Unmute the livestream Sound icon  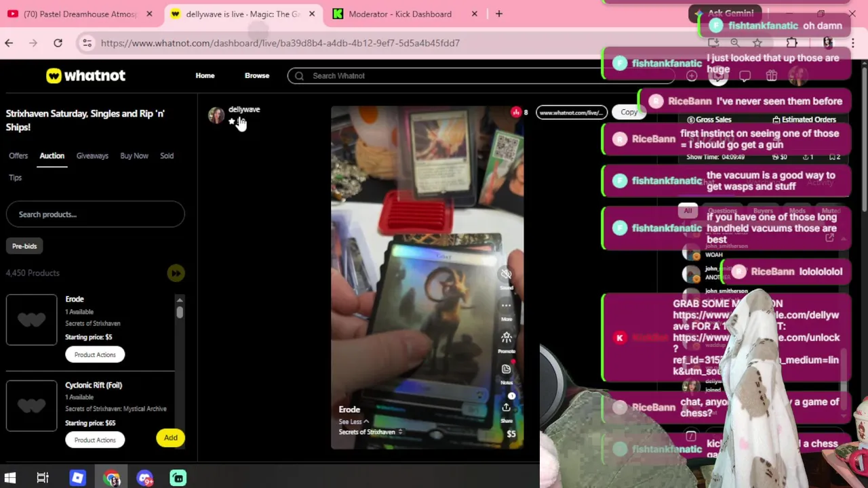(506, 274)
